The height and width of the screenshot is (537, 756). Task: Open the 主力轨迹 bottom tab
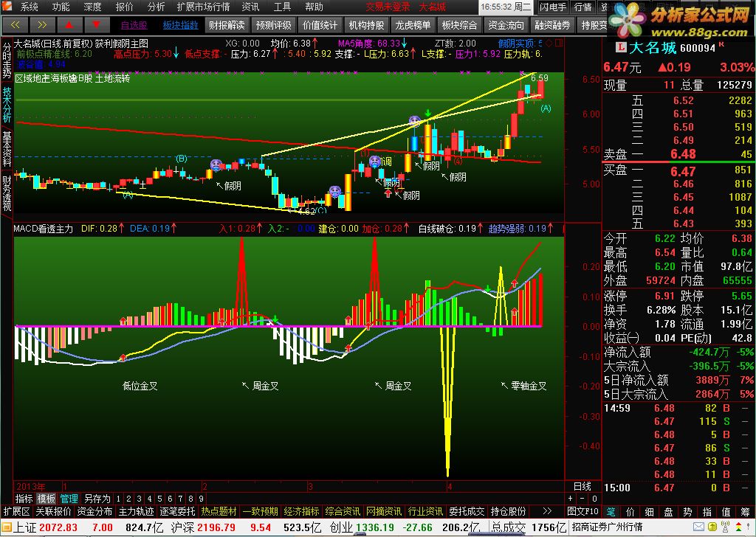click(x=137, y=511)
